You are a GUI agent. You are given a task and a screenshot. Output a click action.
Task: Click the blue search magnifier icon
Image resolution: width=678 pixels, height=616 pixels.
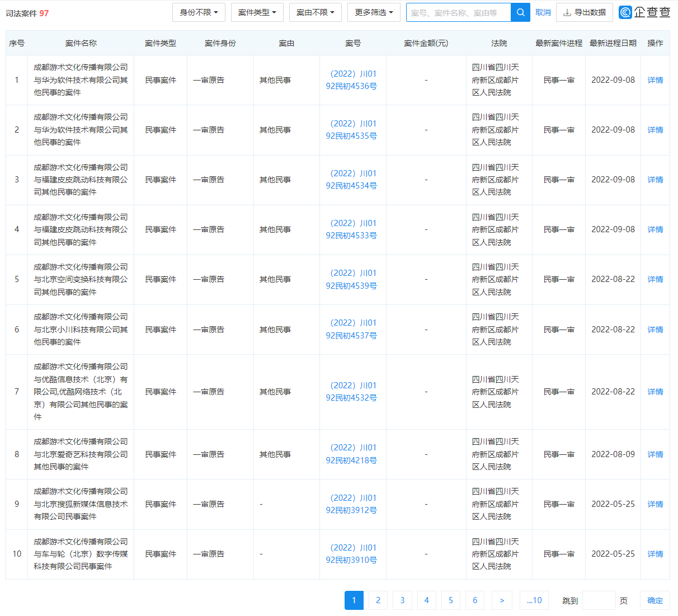tap(520, 12)
